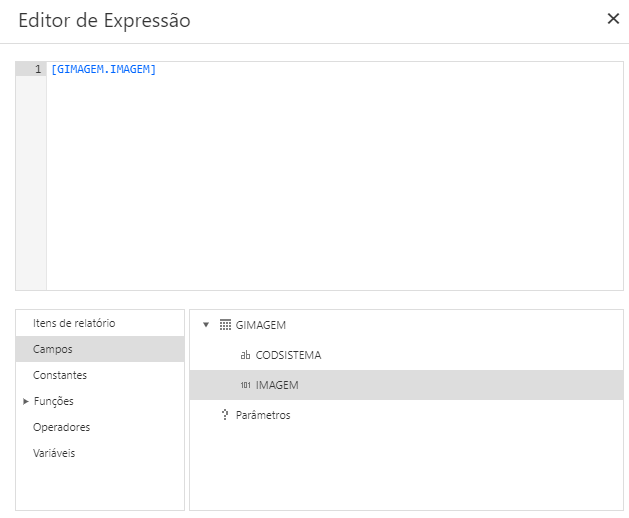Select the Campos category

53,349
